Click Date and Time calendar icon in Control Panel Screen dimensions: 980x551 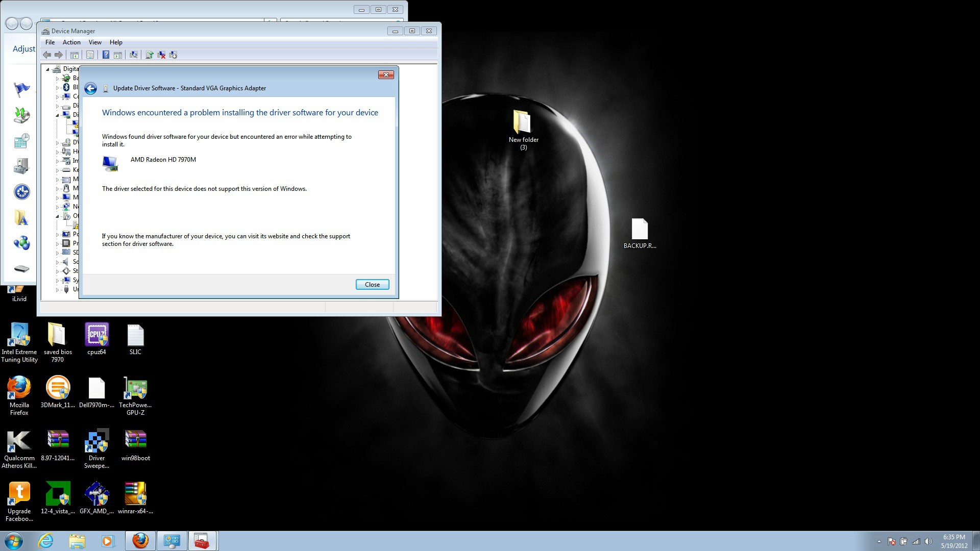coord(21,141)
